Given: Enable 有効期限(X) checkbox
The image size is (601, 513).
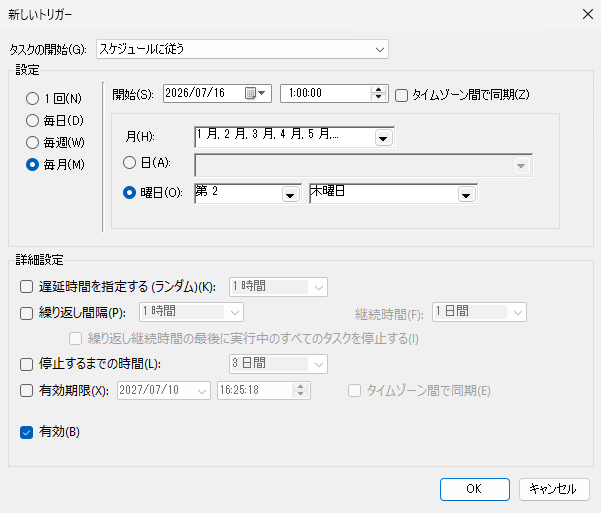Looking at the screenshot, I should [26, 391].
